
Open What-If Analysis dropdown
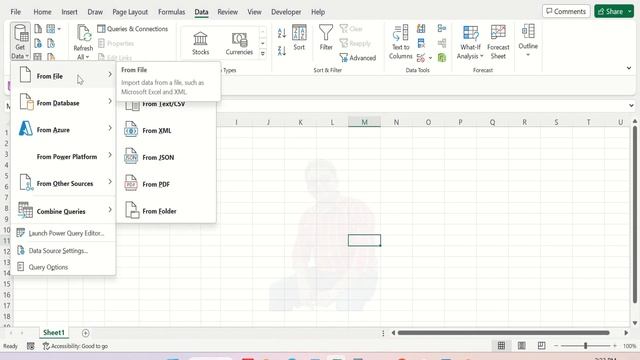(x=470, y=42)
